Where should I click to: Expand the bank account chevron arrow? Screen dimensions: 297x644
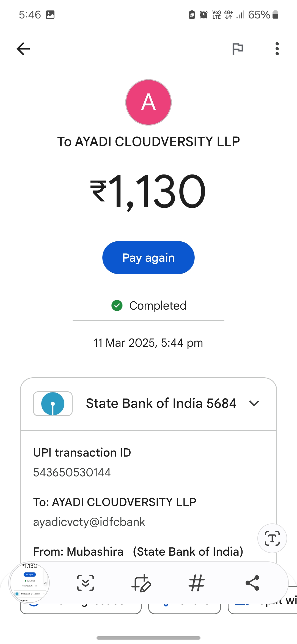click(x=254, y=404)
